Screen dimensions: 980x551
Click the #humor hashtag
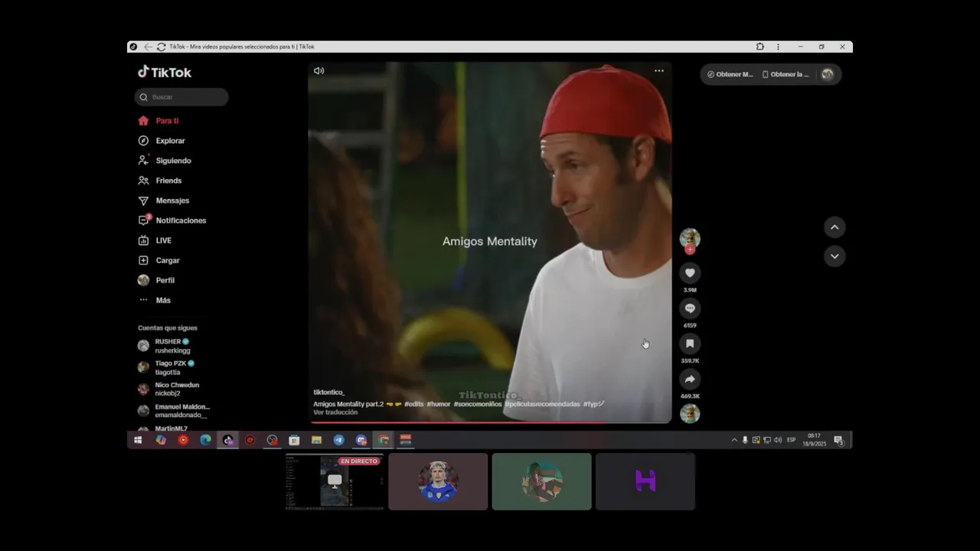tap(439, 404)
